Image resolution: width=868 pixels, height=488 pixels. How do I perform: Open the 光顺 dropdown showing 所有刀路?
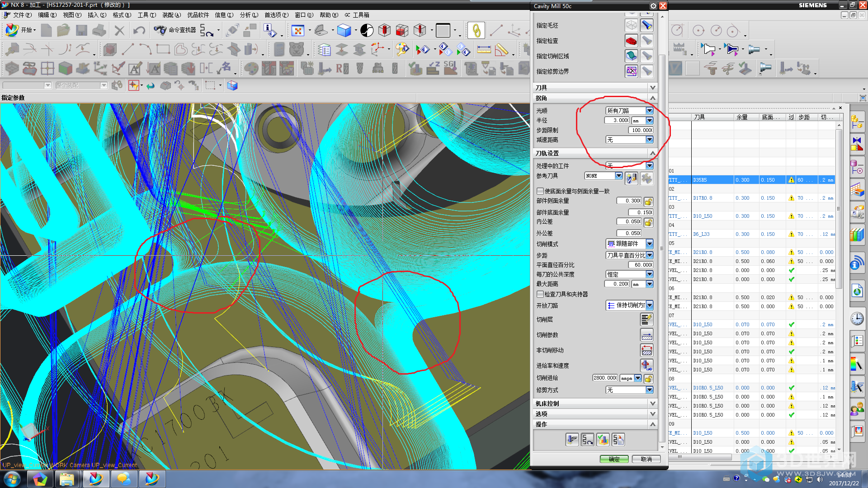pos(629,111)
